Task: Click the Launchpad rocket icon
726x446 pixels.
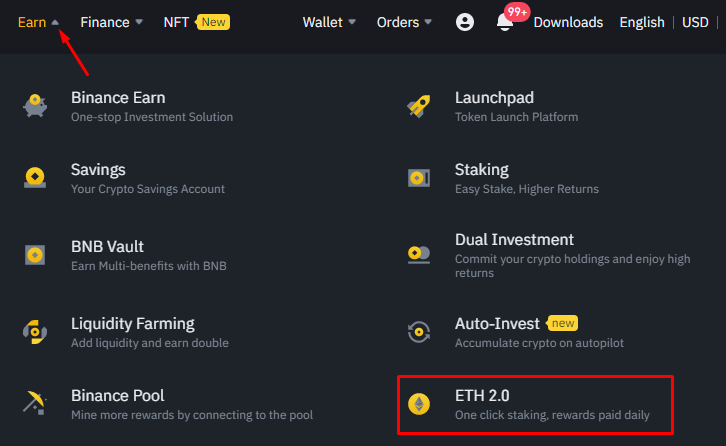Action: (x=419, y=106)
